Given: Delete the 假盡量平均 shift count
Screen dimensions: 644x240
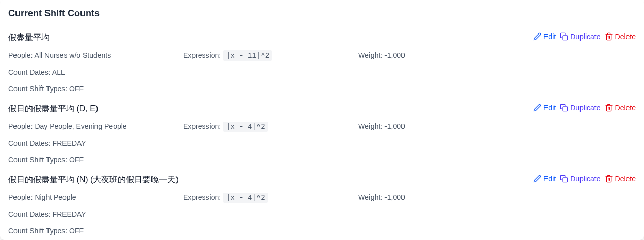Looking at the screenshot, I should pyautogui.click(x=620, y=37).
